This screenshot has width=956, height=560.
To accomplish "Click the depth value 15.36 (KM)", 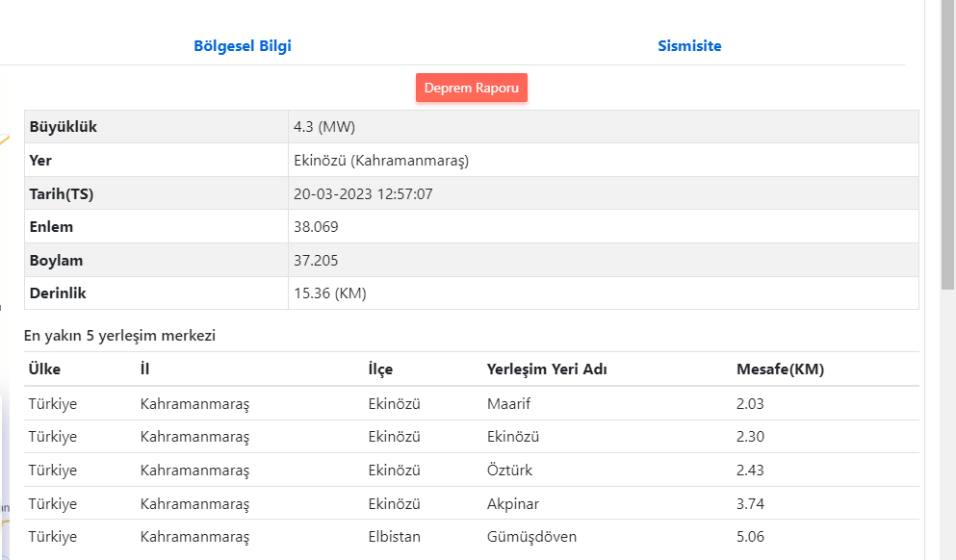I will click(x=329, y=293).
